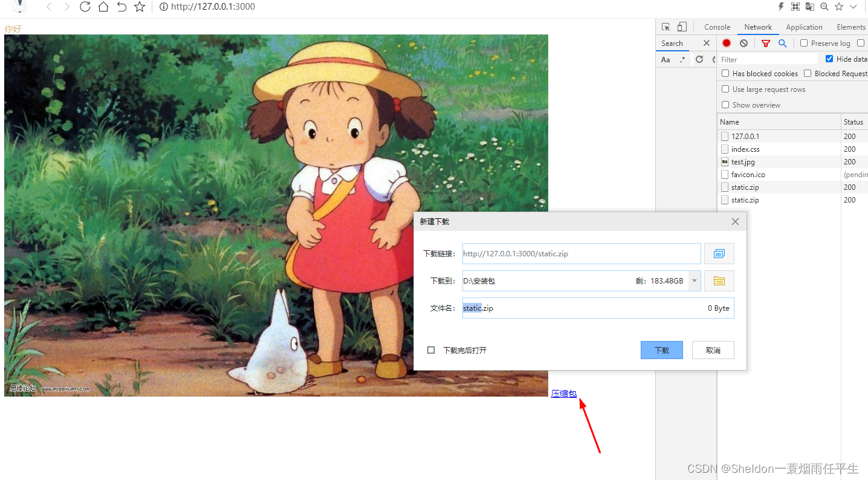This screenshot has height=480, width=868.
Task: Bookmark the page with the left star icon
Action: coord(140,7)
